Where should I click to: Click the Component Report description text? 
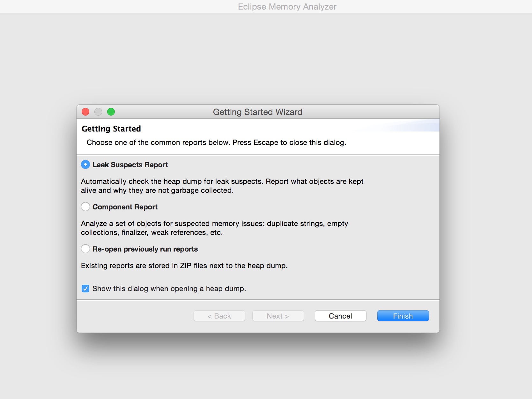pyautogui.click(x=214, y=228)
